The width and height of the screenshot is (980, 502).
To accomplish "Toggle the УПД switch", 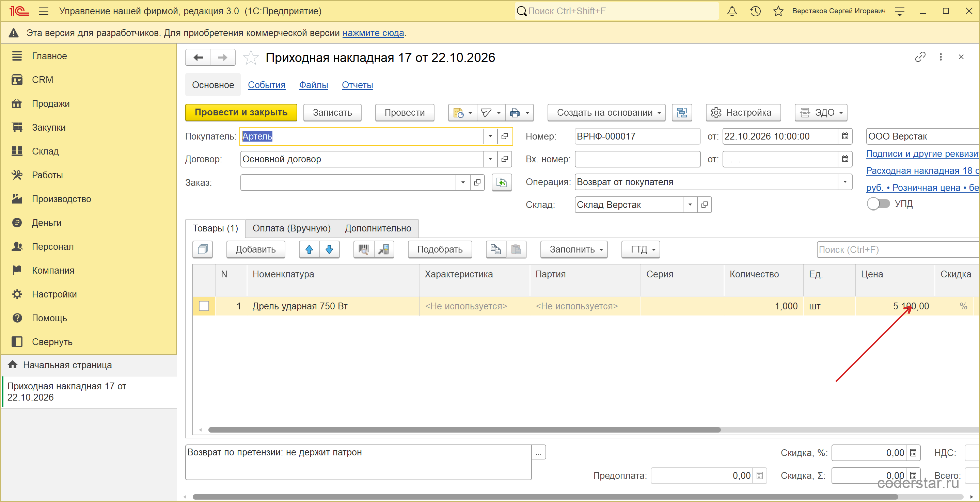I will pyautogui.click(x=879, y=204).
